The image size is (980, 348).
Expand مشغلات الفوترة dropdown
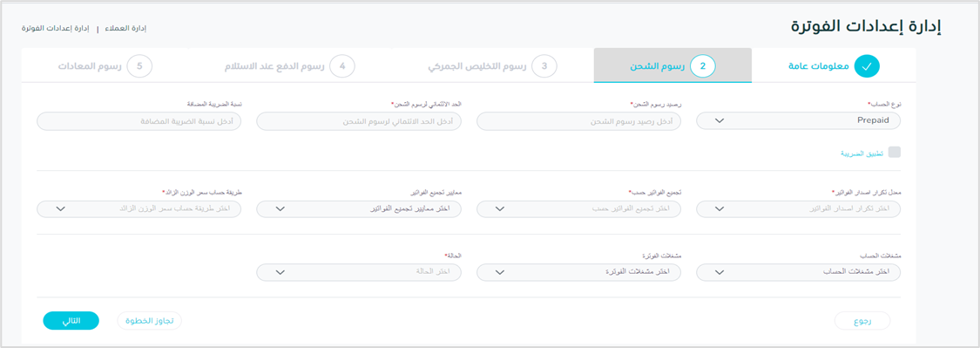[578, 272]
